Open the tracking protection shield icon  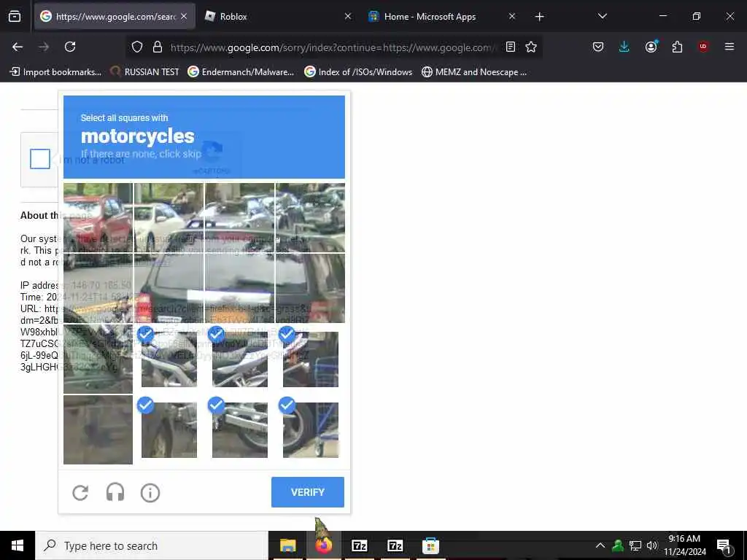click(137, 47)
